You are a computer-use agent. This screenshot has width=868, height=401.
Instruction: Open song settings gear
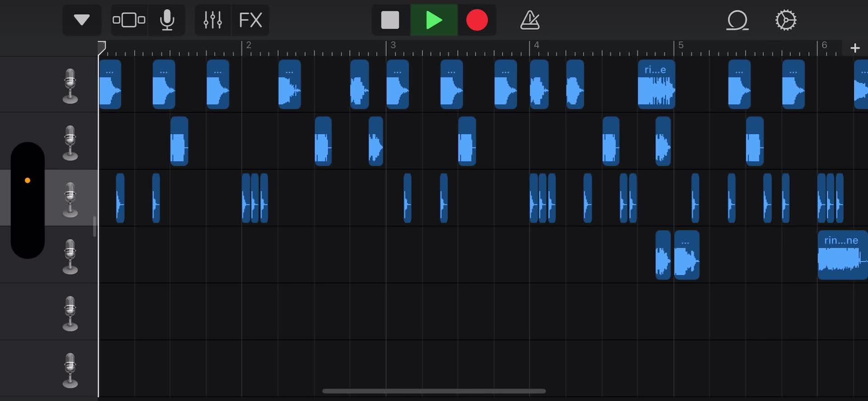point(786,20)
